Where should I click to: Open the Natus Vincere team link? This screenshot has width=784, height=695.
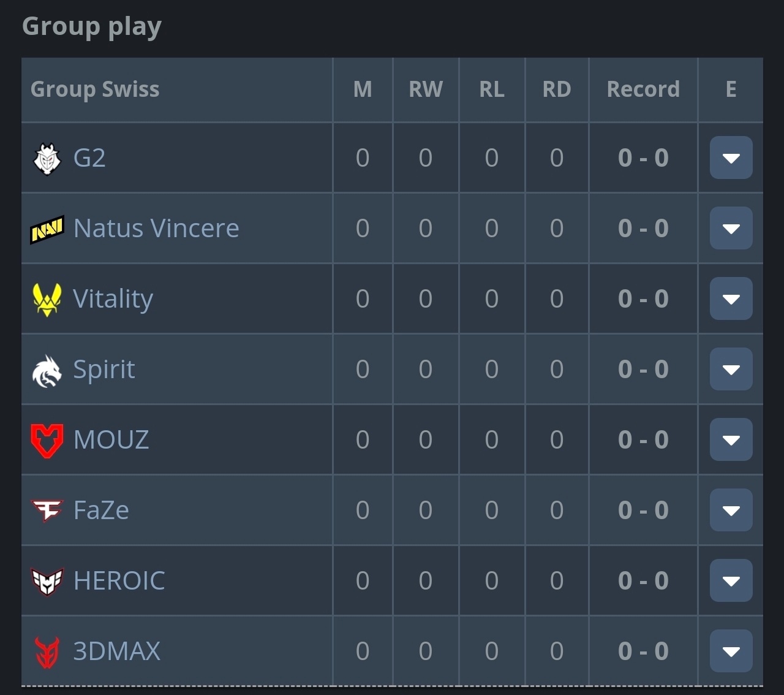pyautogui.click(x=156, y=228)
